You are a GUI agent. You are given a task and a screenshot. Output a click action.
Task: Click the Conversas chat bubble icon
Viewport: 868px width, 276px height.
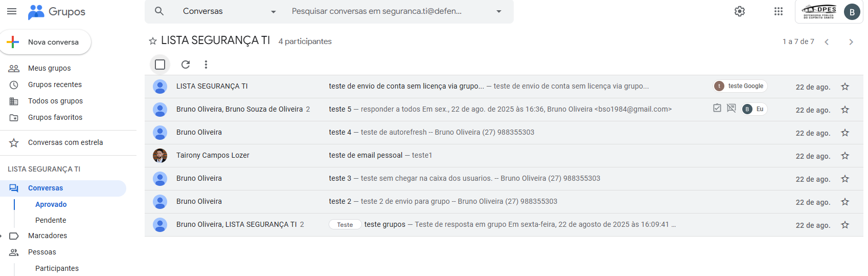pyautogui.click(x=14, y=188)
